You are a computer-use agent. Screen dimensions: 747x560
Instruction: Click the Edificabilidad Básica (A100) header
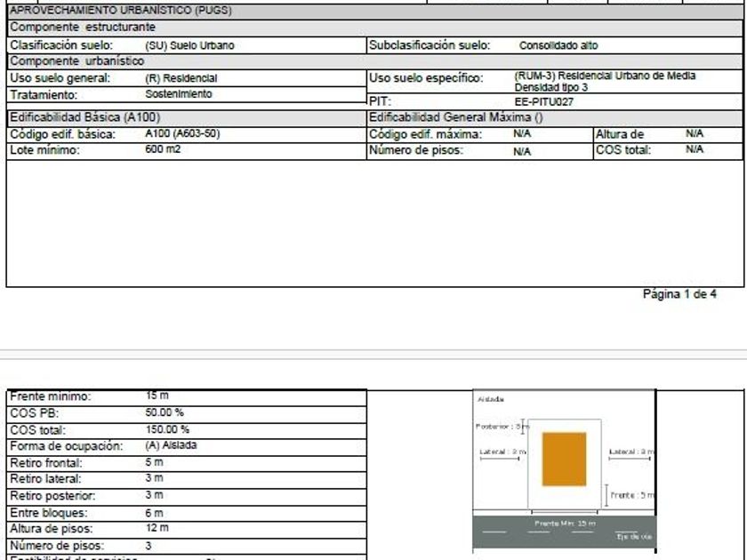(84, 117)
